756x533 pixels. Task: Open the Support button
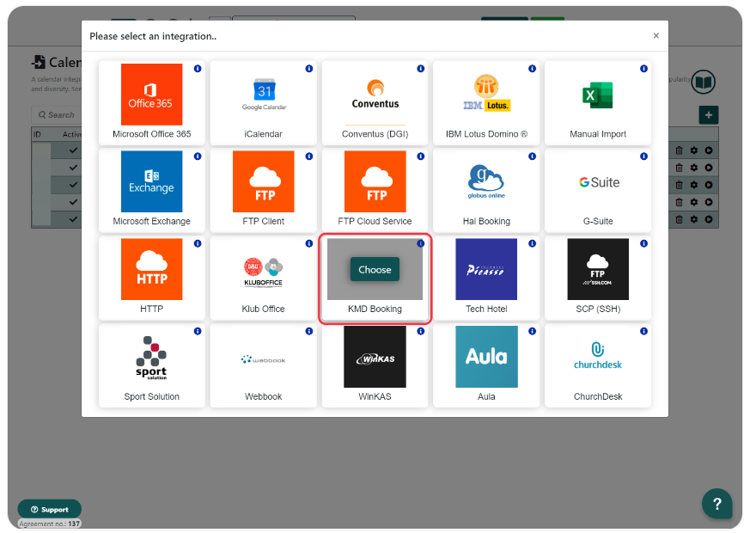[49, 510]
